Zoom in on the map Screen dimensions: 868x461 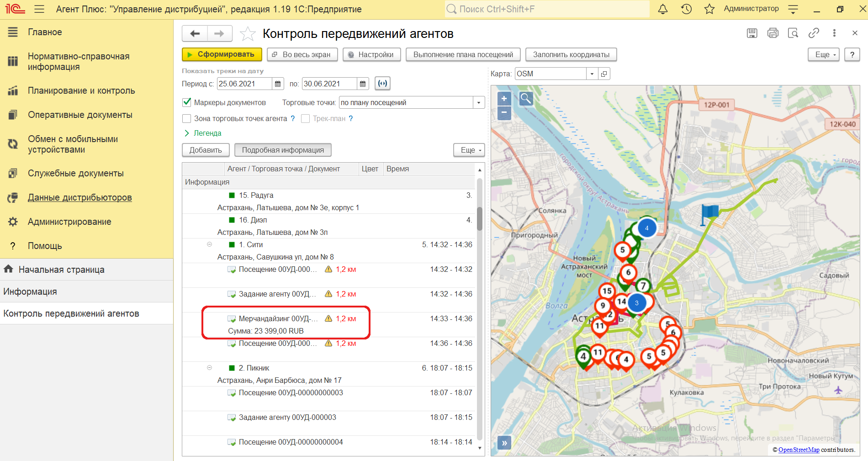[504, 99]
